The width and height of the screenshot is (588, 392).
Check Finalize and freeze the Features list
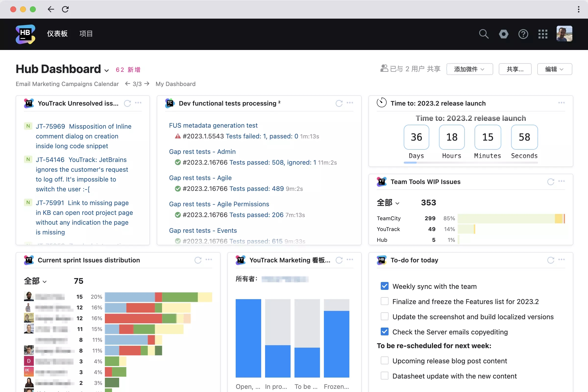[384, 301]
